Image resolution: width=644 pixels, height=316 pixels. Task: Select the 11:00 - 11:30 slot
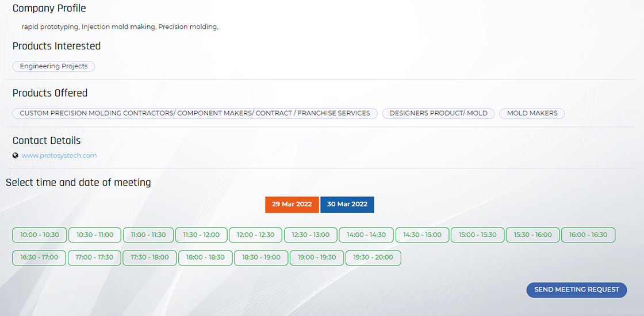[148, 235]
